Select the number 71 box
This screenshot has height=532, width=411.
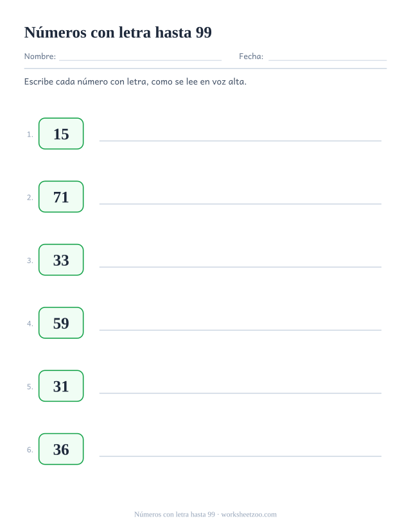61,197
